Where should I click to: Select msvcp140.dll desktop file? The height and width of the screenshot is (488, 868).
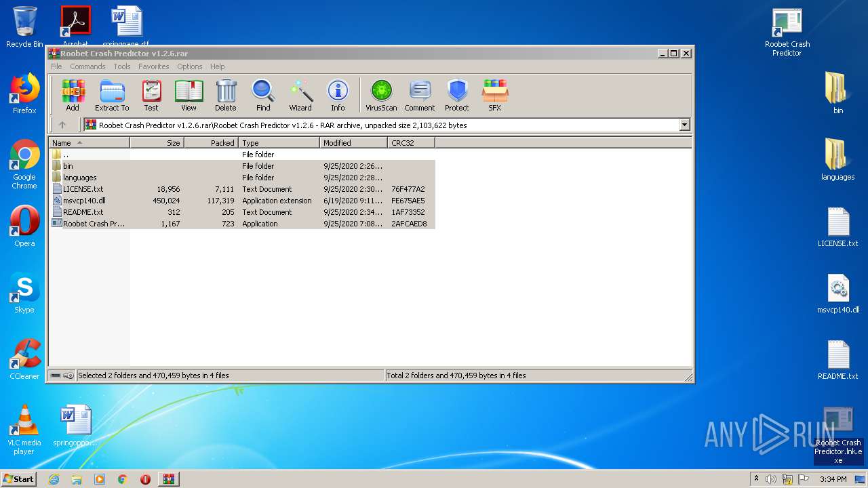click(x=838, y=293)
